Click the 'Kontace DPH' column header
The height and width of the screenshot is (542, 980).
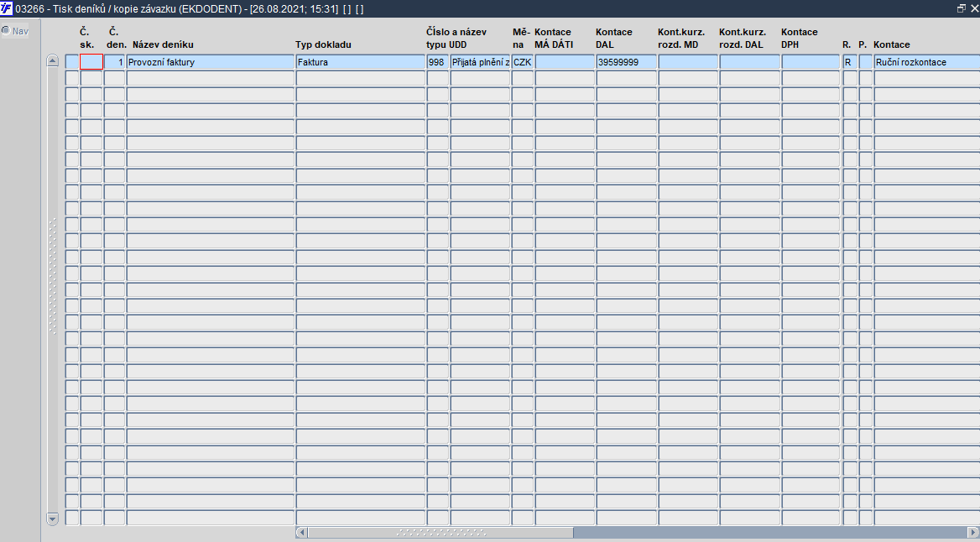point(800,38)
